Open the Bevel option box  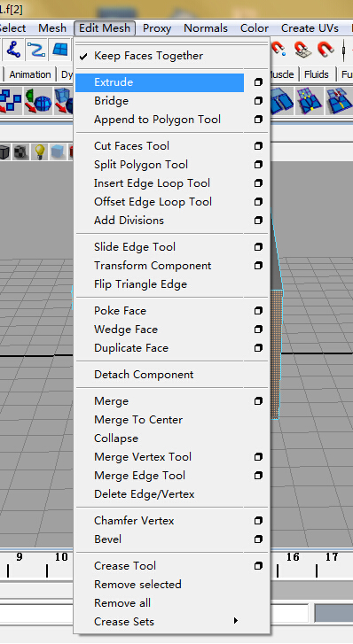258,539
